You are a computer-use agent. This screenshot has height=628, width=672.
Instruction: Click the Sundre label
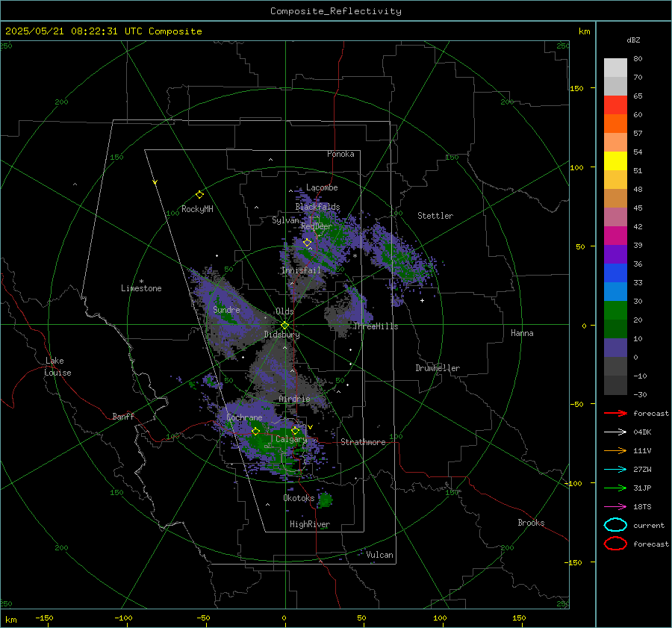[226, 310]
